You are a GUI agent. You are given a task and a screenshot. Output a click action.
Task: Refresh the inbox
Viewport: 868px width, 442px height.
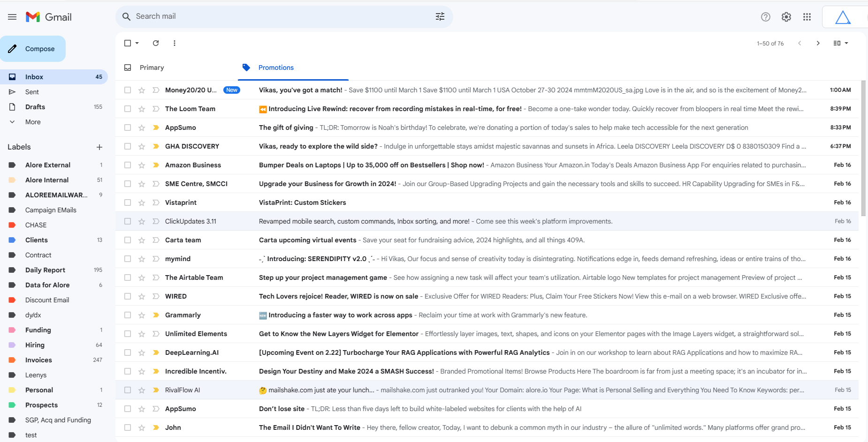[156, 43]
